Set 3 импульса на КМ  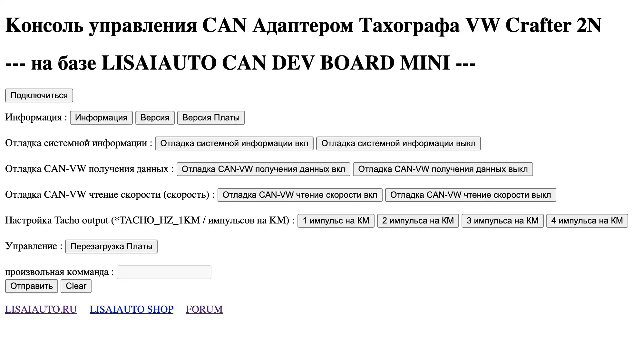coord(502,221)
